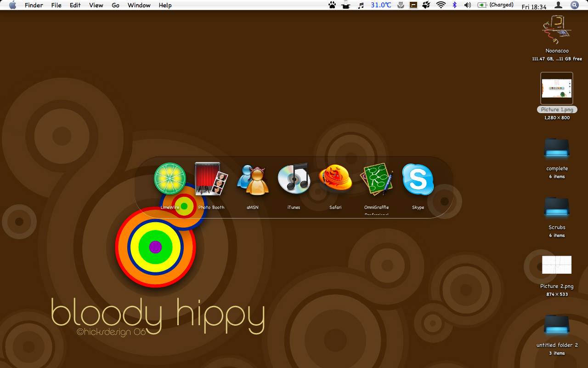Open the View menu

click(x=96, y=5)
